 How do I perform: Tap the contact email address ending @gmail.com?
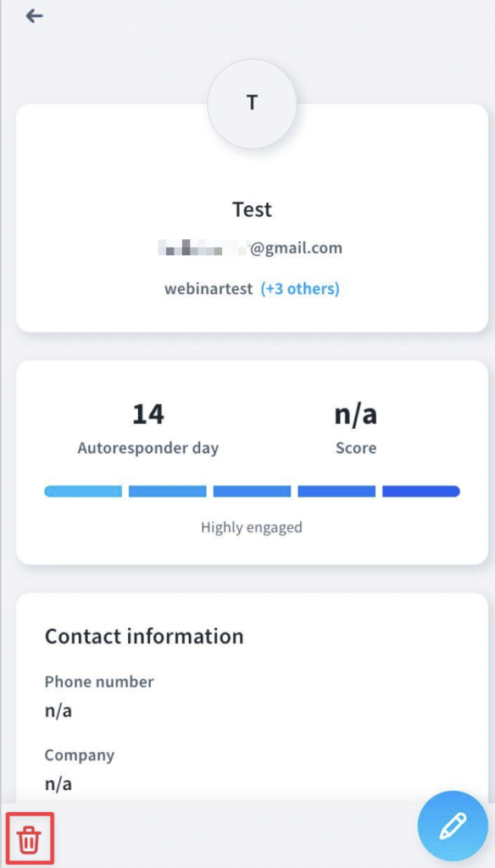250,248
